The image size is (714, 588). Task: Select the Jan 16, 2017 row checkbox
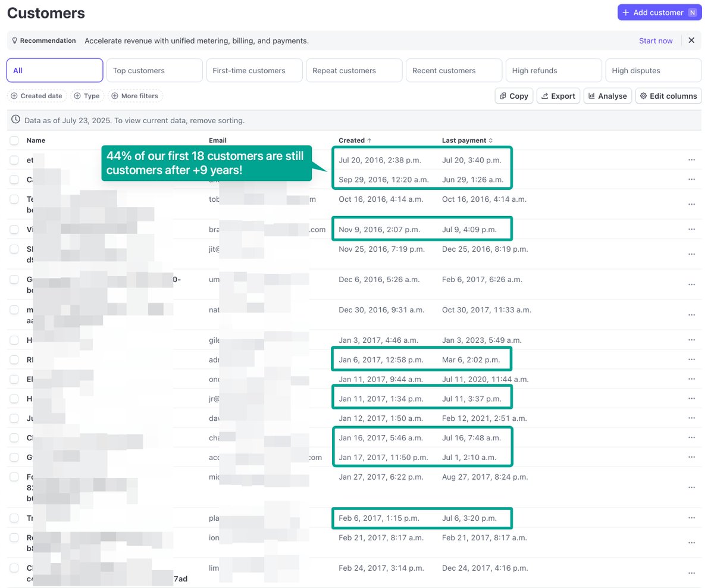(x=14, y=437)
